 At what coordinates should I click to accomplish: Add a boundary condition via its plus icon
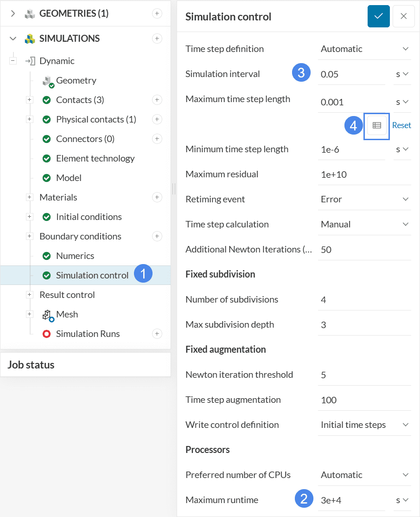157,236
